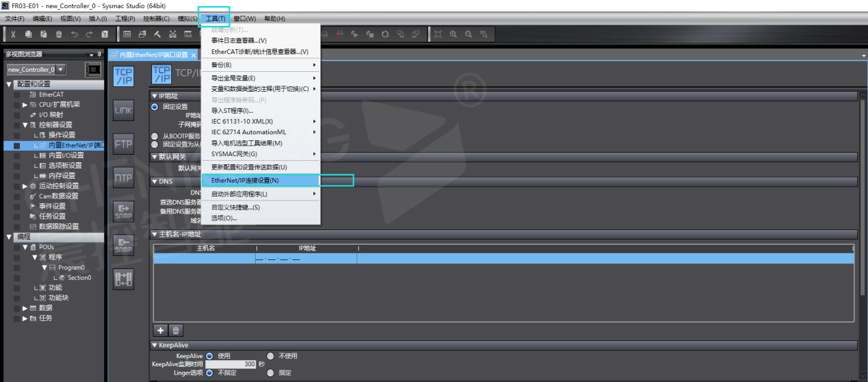Choose 事件日志查看器...(V) menu entry
Image resolution: width=868 pixels, height=382 pixels.
[261, 40]
